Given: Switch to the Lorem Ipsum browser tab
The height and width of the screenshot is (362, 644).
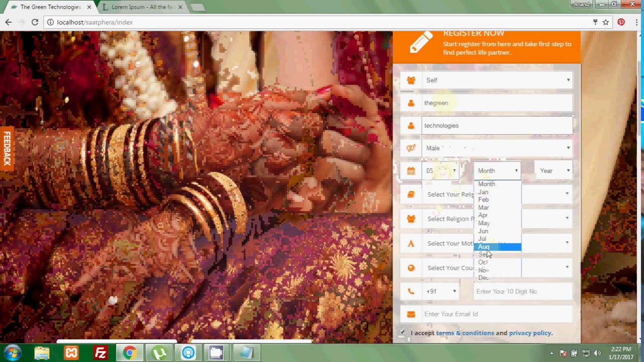Looking at the screenshot, I should [x=140, y=7].
